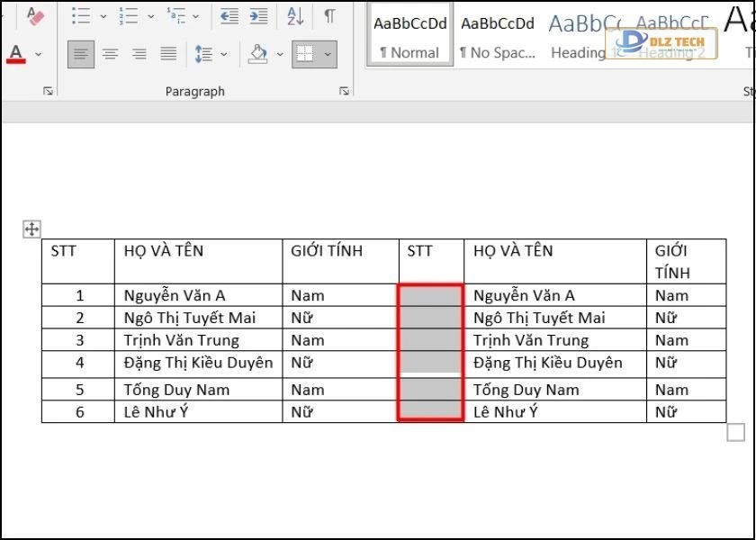Increase the paragraph indent
The image size is (756, 540).
tap(258, 16)
